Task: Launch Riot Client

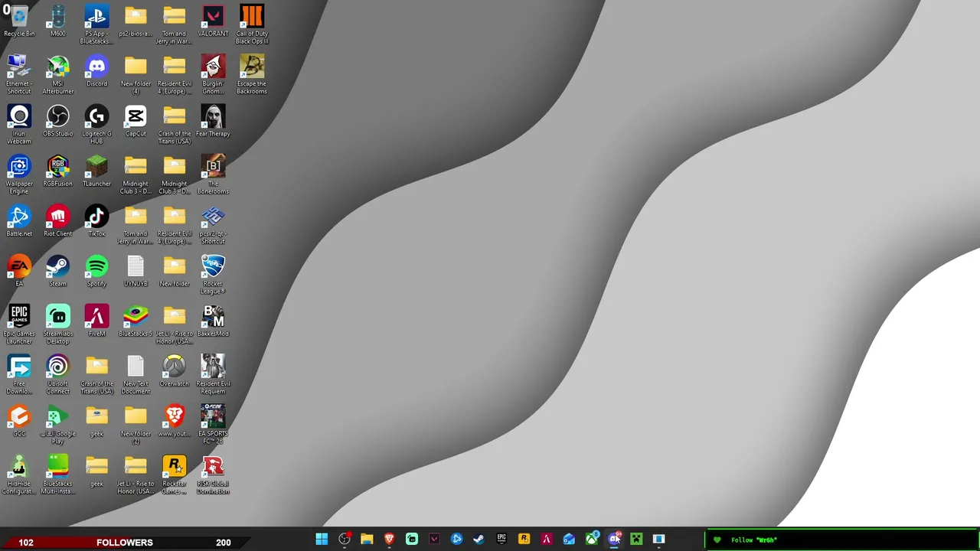Action: click(58, 222)
